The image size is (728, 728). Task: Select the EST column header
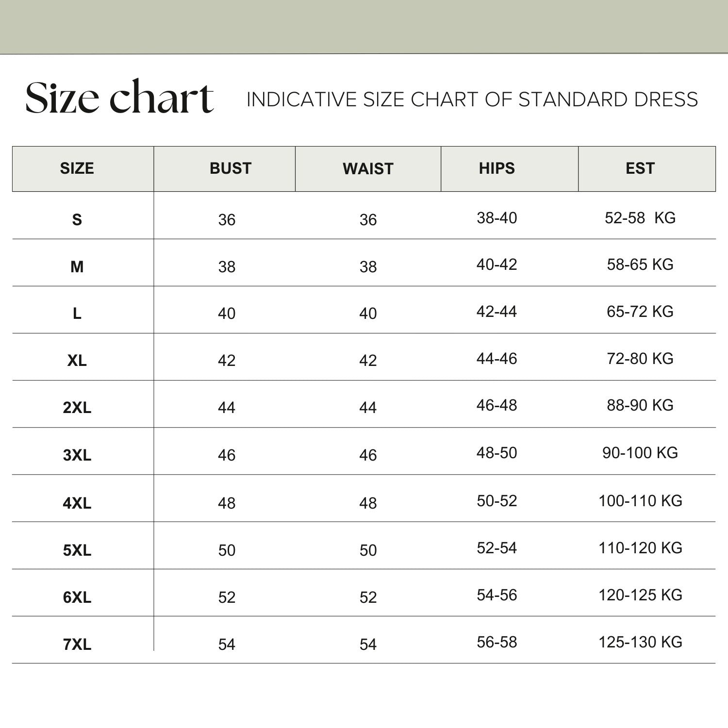(640, 168)
